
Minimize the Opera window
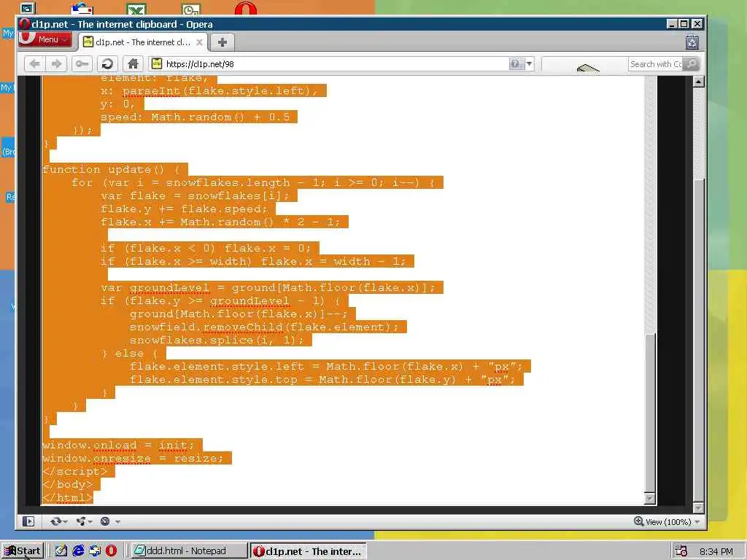coord(672,24)
